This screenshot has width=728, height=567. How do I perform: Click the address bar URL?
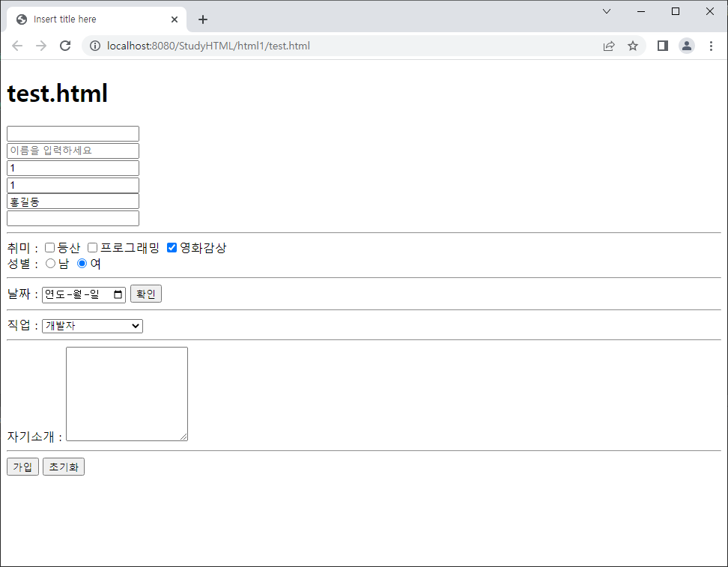point(208,46)
